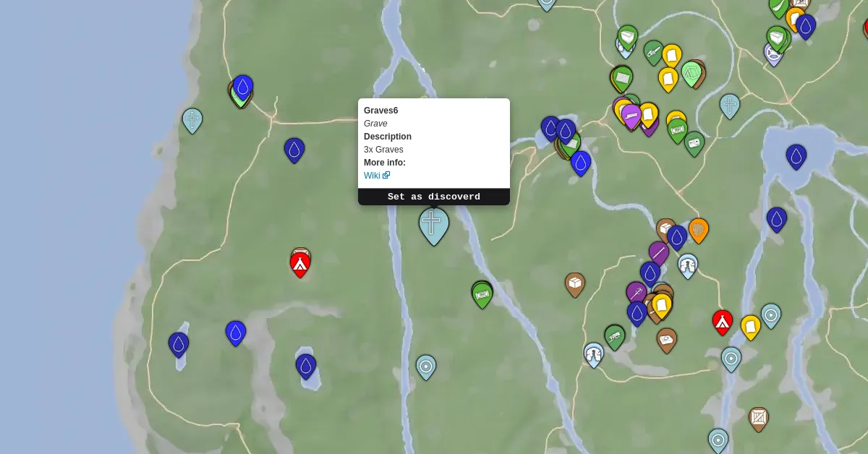Click the cave marker beside the purple line marker
The image size is (868, 454).
point(687,266)
